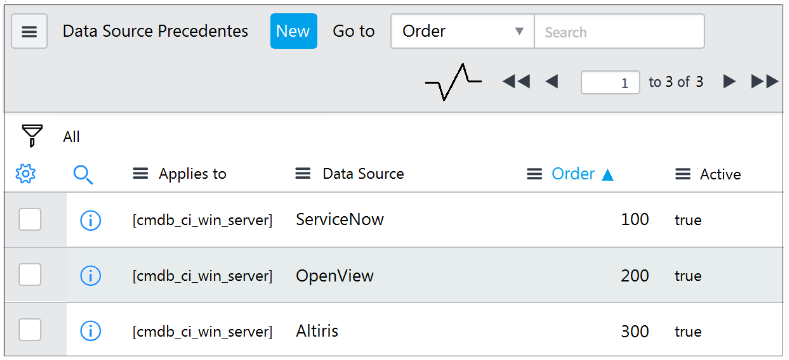
Task: Sort by the Order column header
Action: pos(573,174)
